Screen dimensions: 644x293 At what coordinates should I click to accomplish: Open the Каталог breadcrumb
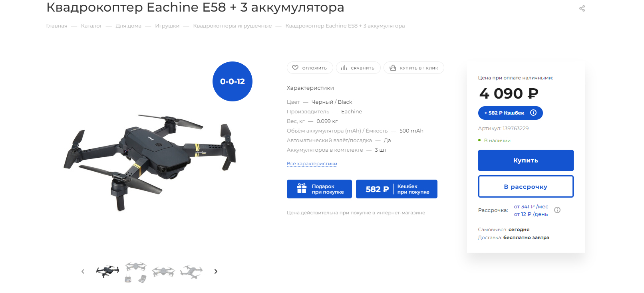click(91, 26)
